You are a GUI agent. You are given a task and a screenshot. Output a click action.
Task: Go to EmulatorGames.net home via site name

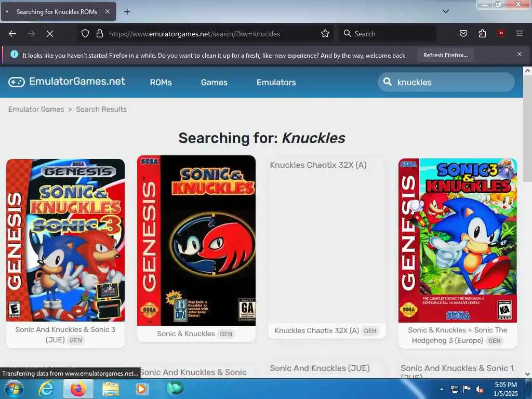tap(77, 82)
